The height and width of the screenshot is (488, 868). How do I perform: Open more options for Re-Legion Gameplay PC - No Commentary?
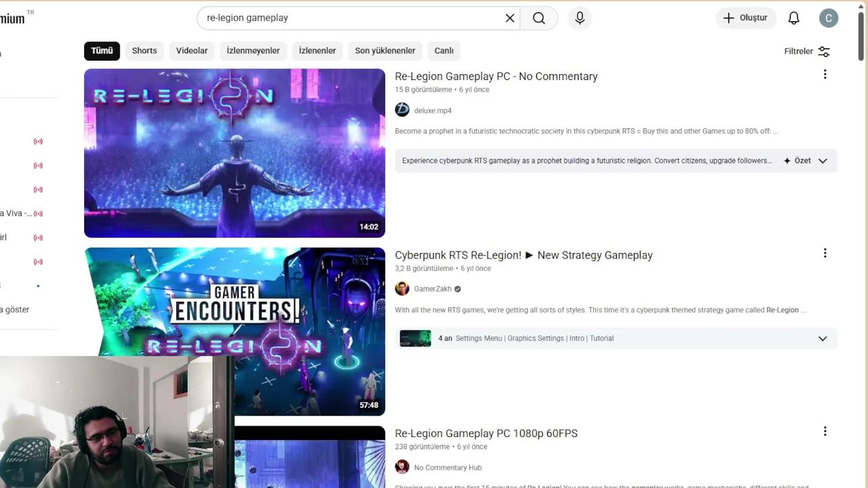point(825,75)
